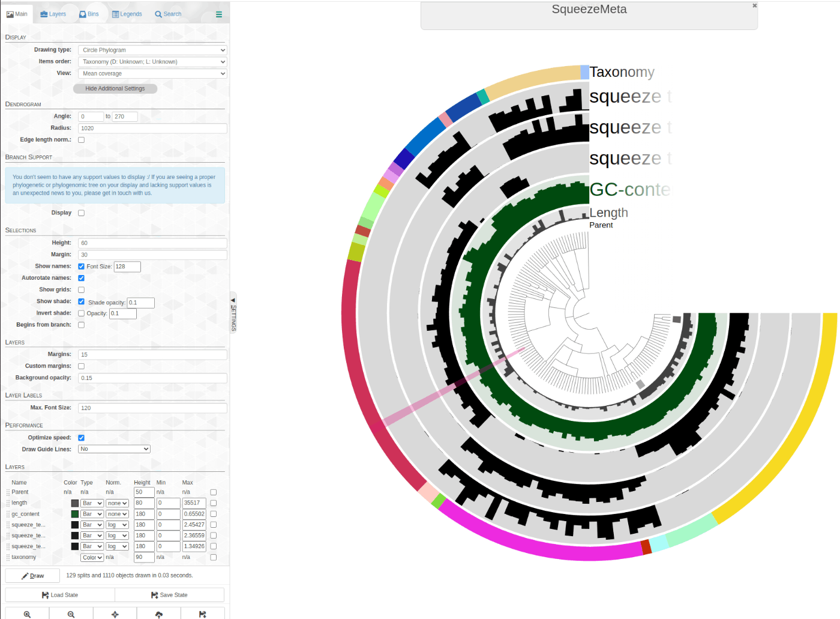Toggle the Optimize speed checkbox
840x619 pixels.
pos(82,438)
